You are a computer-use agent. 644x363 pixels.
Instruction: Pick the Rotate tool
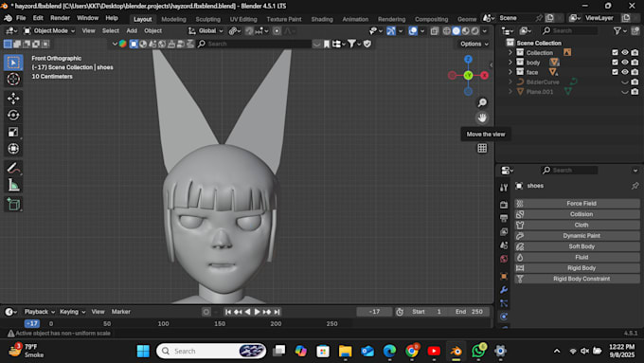tap(13, 115)
